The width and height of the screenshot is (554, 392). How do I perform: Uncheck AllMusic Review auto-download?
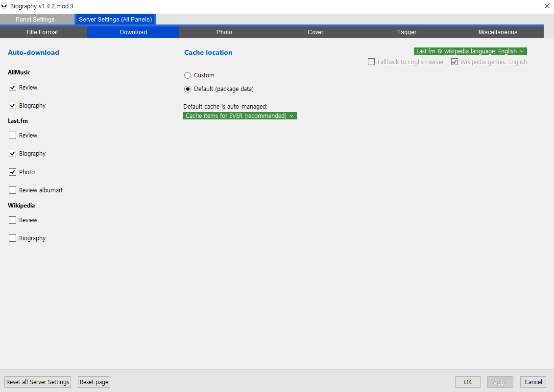(x=12, y=88)
